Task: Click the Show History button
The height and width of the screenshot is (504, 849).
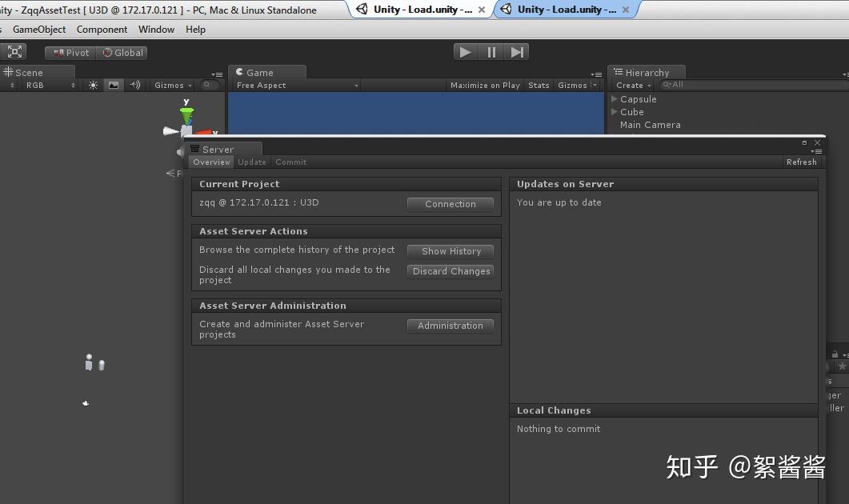Action: point(450,250)
